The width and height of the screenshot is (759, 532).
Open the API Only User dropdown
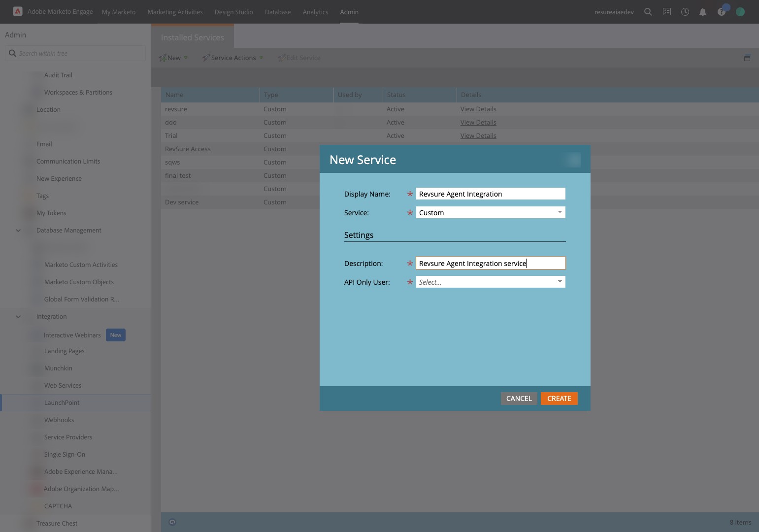[x=491, y=282]
